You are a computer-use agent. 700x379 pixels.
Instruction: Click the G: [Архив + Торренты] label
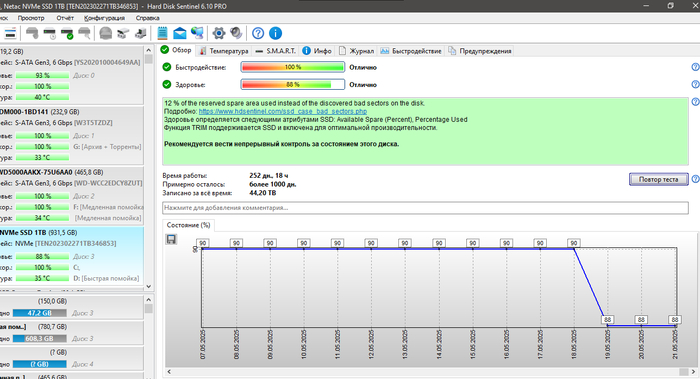[x=107, y=146]
